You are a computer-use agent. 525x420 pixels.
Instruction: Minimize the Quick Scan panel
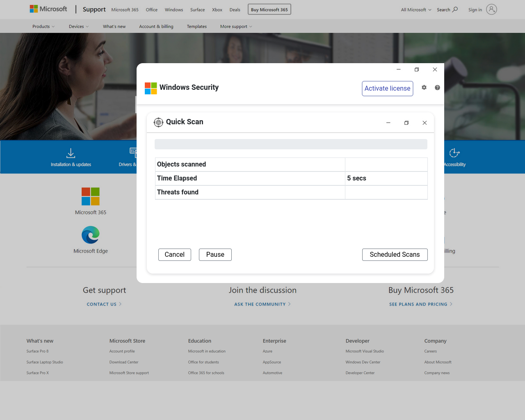[x=388, y=123]
